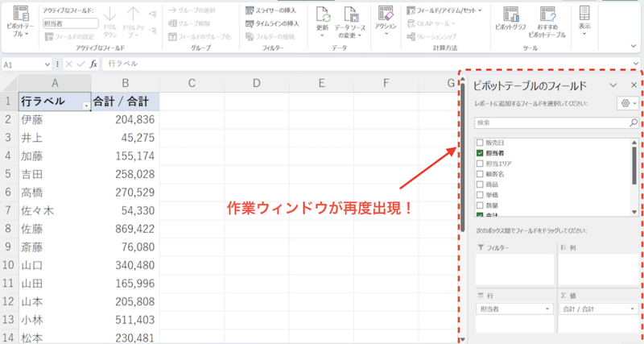Check the 顧客名 field checkbox
Screen dimensions: 644x344
pyautogui.click(x=479, y=174)
